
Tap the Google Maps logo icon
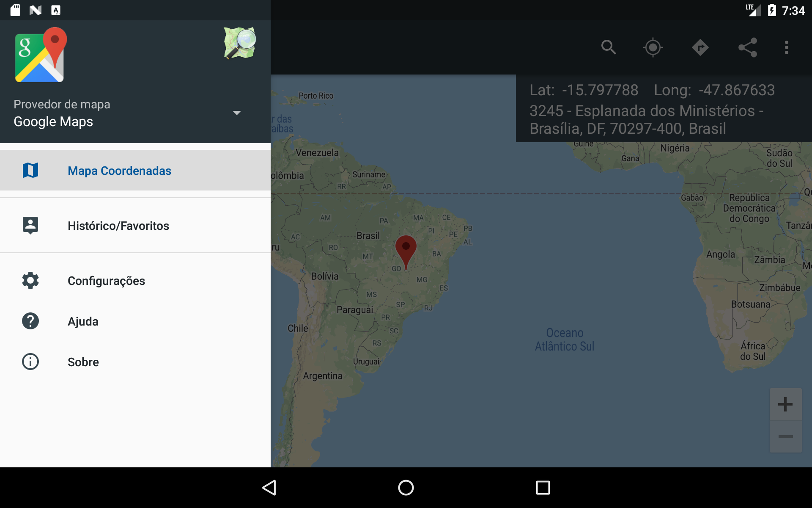click(41, 55)
